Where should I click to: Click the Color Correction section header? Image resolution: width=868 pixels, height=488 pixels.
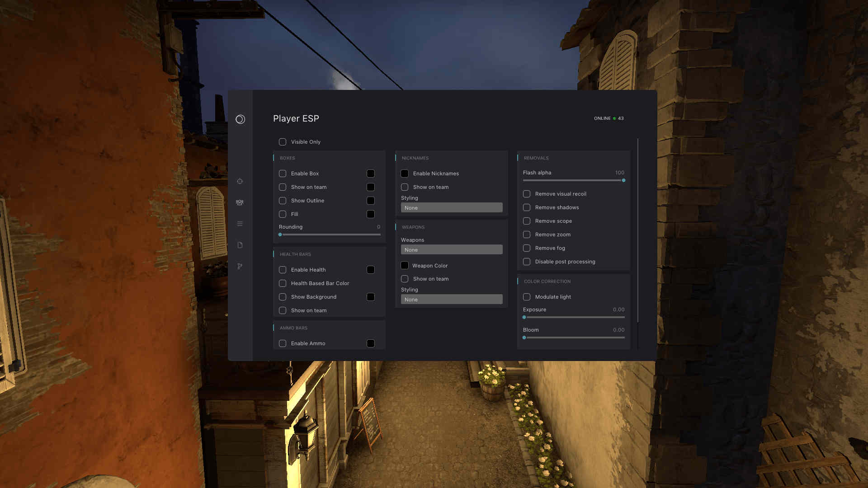pyautogui.click(x=547, y=281)
